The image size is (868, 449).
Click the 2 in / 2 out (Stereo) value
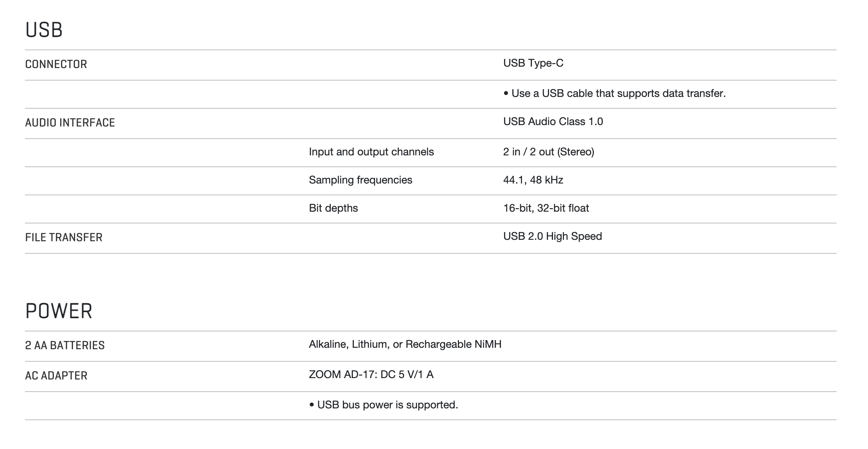click(x=548, y=152)
